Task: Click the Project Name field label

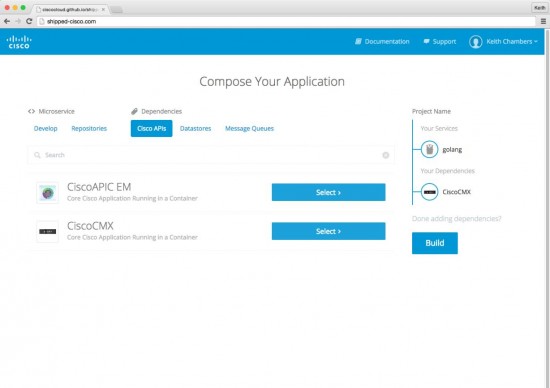Action: click(x=431, y=111)
